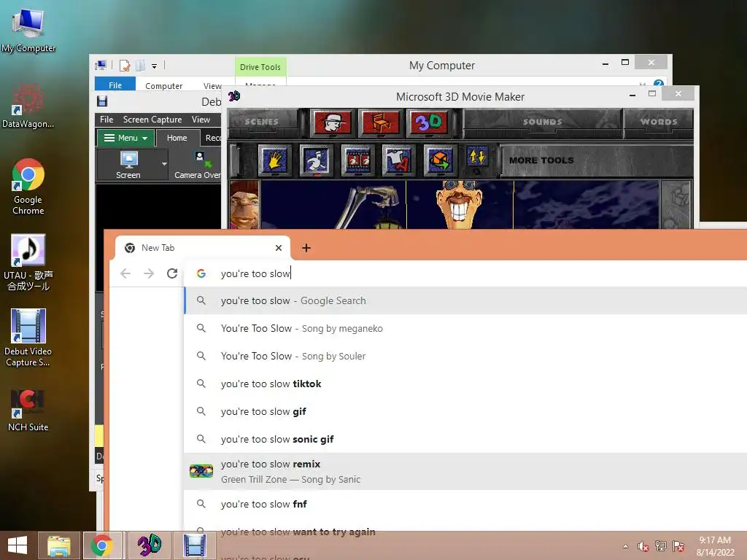This screenshot has width=747, height=560.
Task: Open the Actors tool in 3D Movie Maker
Action: click(332, 122)
